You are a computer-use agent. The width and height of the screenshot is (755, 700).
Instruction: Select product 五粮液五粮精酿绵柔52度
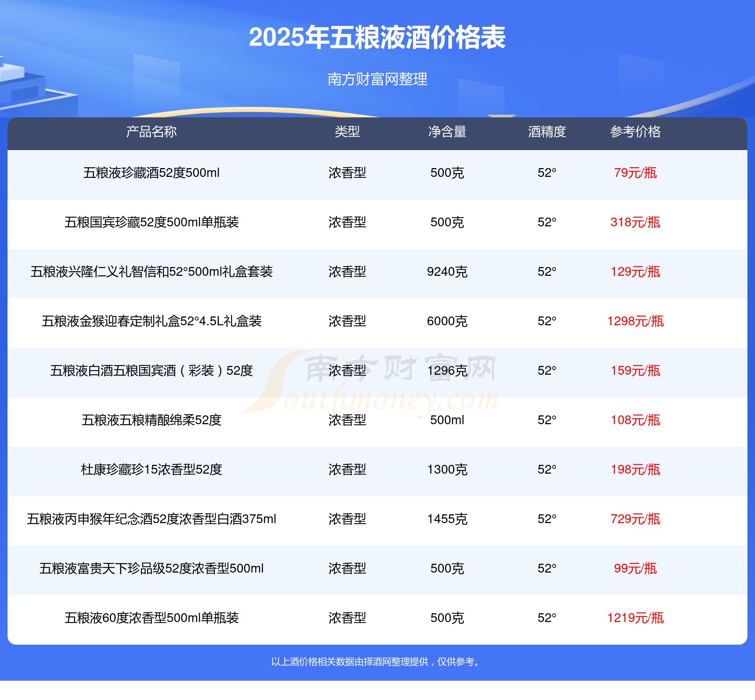pyautogui.click(x=151, y=420)
